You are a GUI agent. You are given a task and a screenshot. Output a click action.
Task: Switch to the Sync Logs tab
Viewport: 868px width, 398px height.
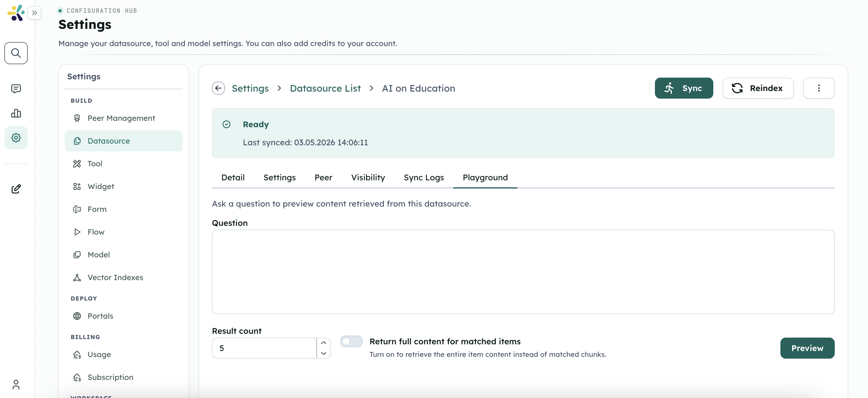[423, 178]
